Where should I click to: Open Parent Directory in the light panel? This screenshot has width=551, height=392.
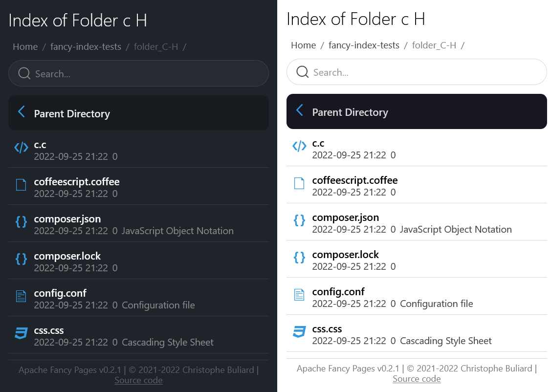(x=417, y=111)
